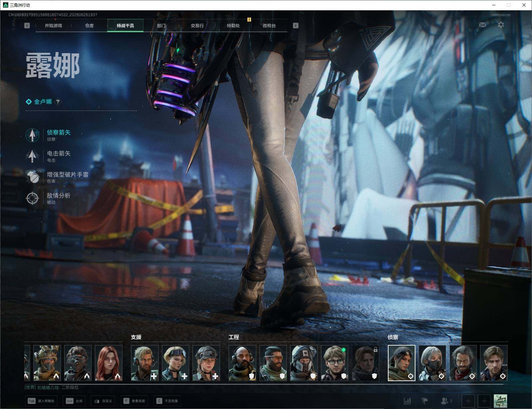Select the bearded recon operator with red scarf
This screenshot has height=409, width=532.
[463, 363]
